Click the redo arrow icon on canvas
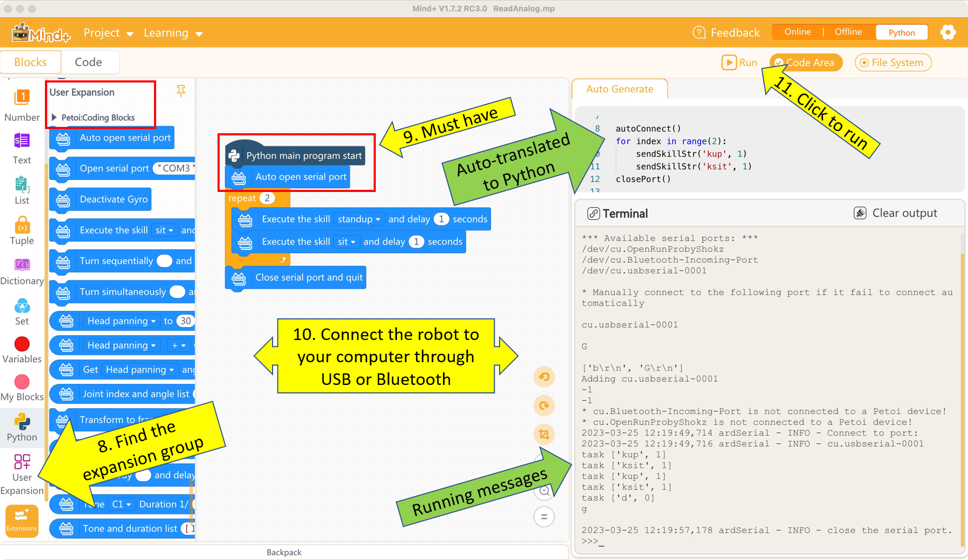This screenshot has height=560, width=968. pos(544,406)
